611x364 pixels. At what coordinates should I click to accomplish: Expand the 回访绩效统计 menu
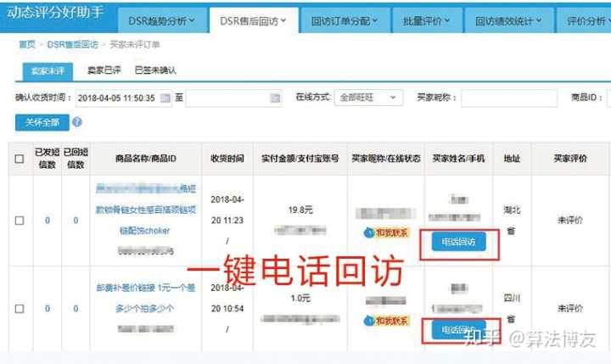tap(508, 20)
